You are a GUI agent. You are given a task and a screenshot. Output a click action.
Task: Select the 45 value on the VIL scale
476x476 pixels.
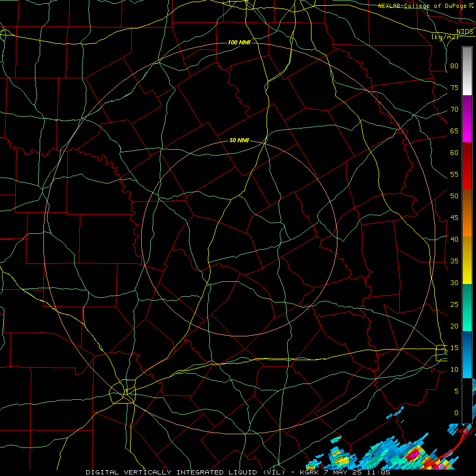tap(454, 218)
